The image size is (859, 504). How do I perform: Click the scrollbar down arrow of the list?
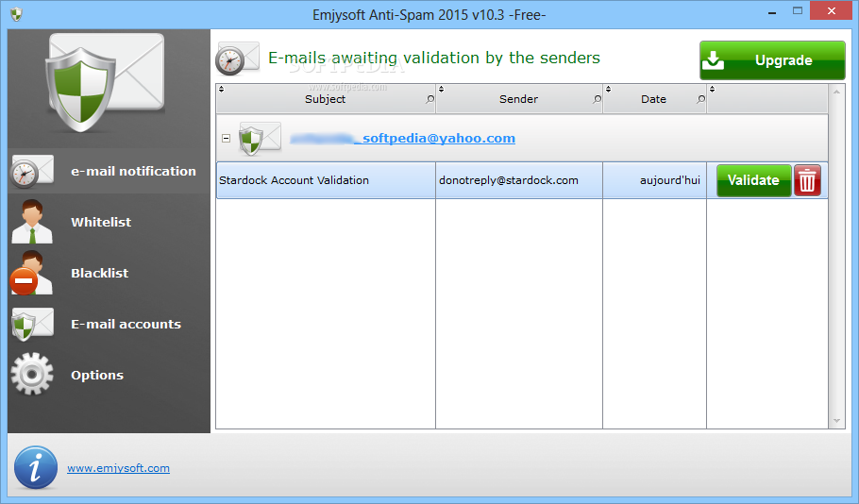(x=836, y=421)
